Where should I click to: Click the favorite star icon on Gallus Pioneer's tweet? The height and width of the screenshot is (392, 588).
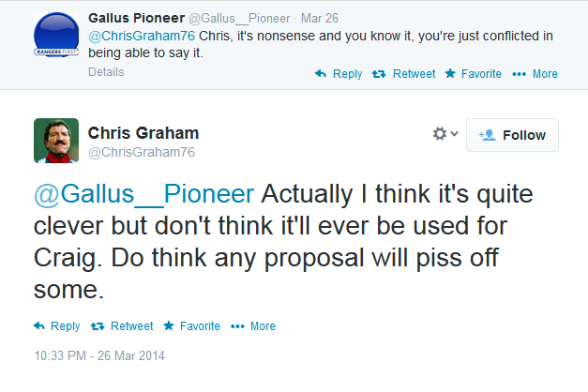(450, 73)
